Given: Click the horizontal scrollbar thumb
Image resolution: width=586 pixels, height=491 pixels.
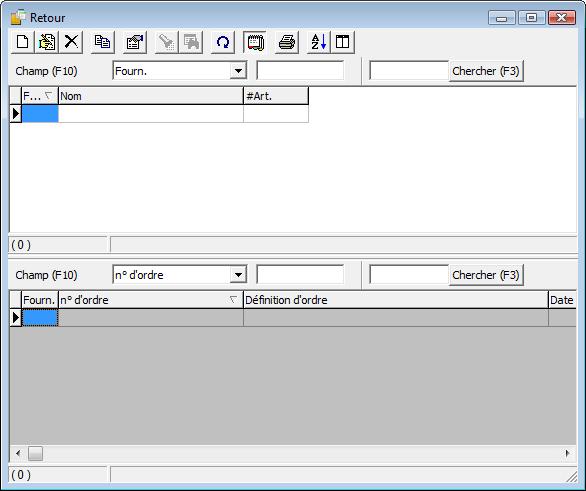Looking at the screenshot, I should tap(36, 454).
